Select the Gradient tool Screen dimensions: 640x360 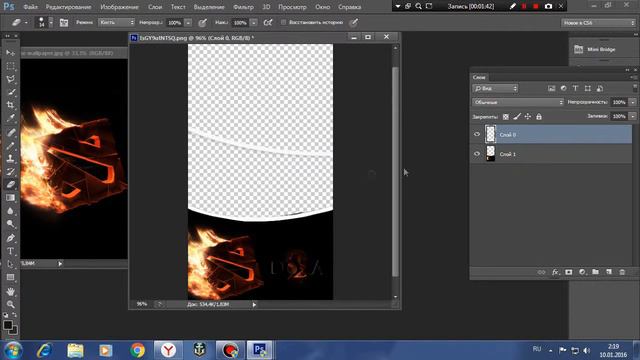(11, 198)
